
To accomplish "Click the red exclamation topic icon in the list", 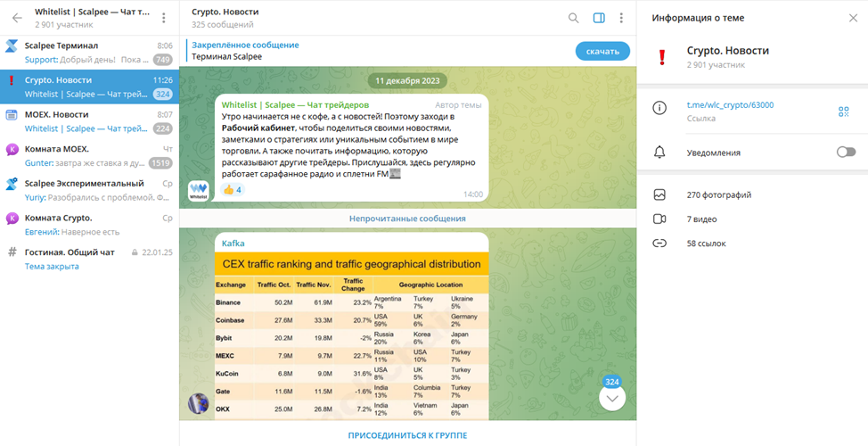I will coord(12,81).
